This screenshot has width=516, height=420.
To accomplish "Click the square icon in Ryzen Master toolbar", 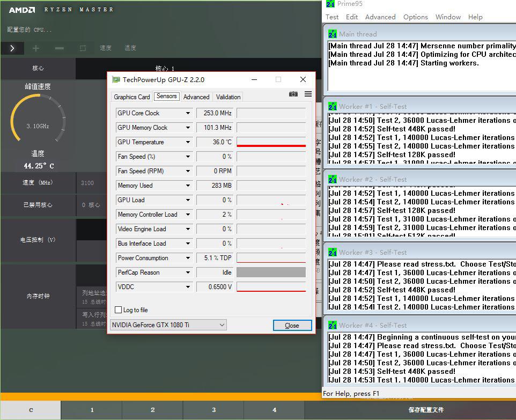I will tap(83, 48).
